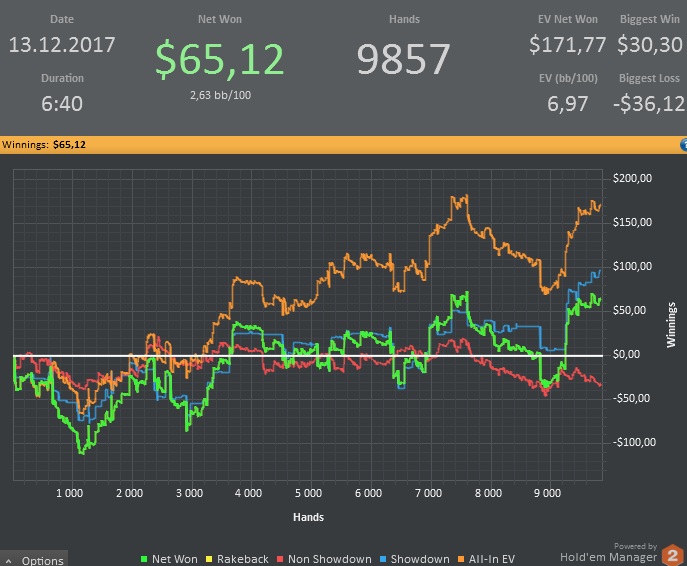Click the Non Showdown legend label
The height and width of the screenshot is (566, 687).
[x=329, y=559]
